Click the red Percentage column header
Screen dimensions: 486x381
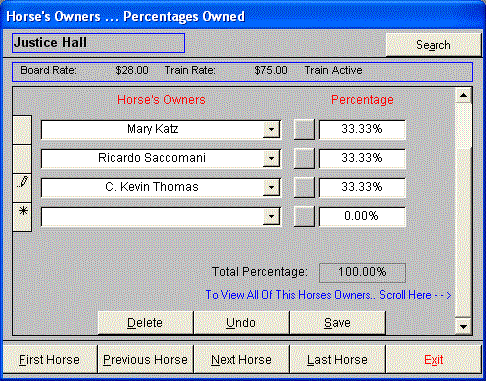coord(362,100)
